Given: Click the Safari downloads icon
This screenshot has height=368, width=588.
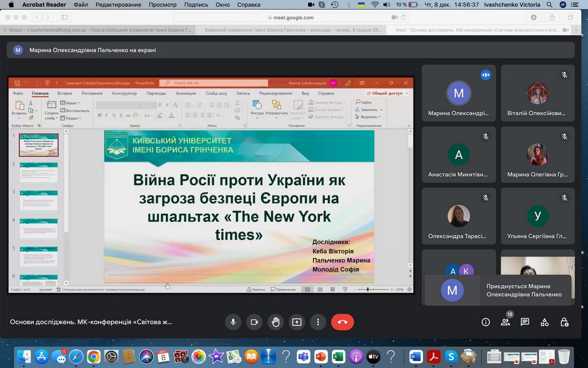Looking at the screenshot, I should pyautogui.click(x=535, y=17).
